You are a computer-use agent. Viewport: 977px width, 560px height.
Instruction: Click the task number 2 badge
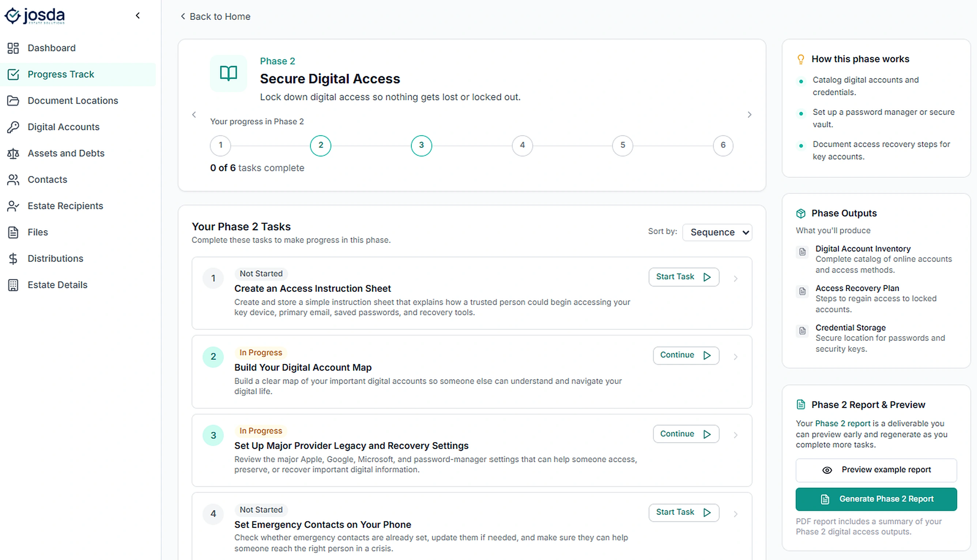coord(214,357)
